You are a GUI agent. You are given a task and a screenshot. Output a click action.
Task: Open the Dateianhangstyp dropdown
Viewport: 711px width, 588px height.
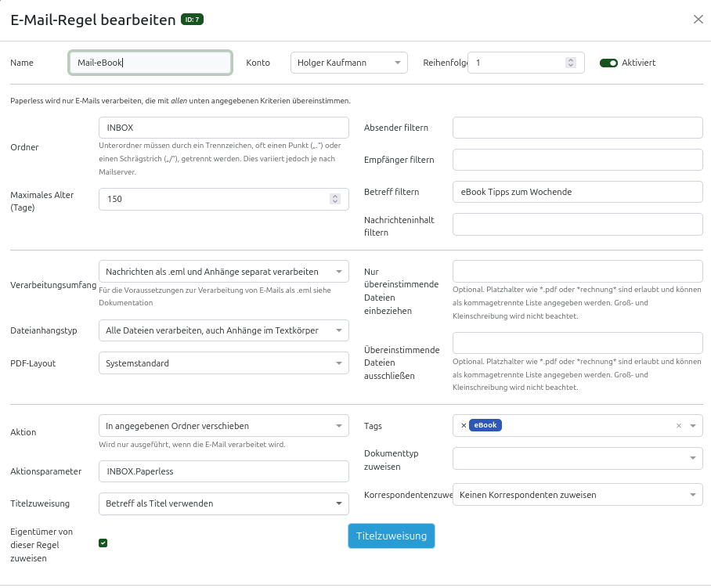(x=224, y=330)
